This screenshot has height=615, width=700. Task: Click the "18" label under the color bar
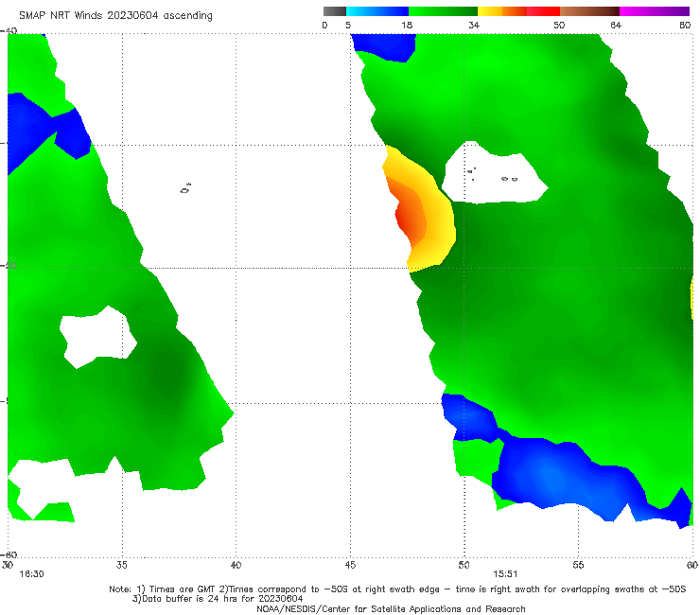[407, 26]
